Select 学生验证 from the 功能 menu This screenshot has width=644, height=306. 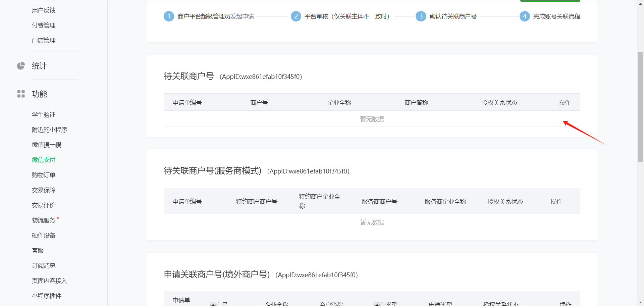pos(44,115)
